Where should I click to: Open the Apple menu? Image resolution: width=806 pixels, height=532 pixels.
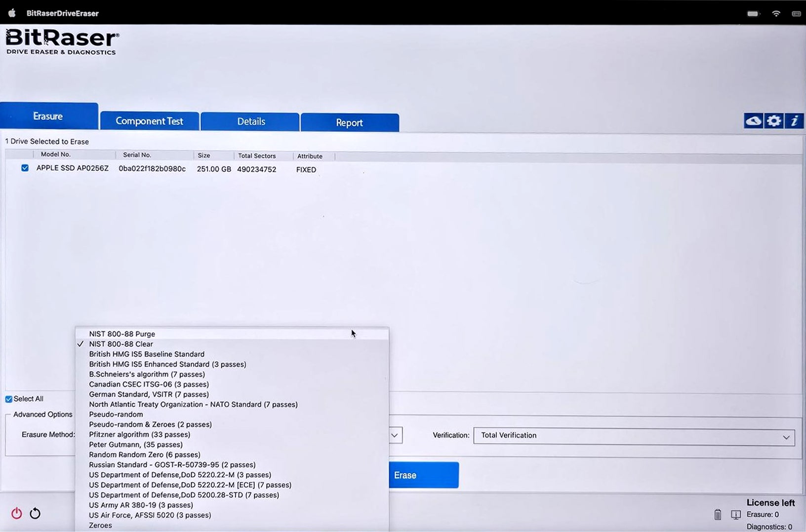[12, 13]
